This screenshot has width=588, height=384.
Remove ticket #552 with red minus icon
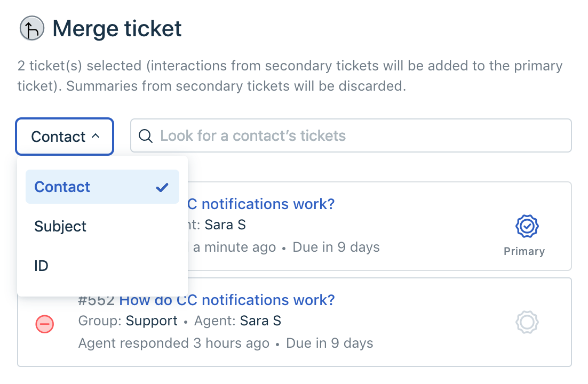tap(44, 323)
